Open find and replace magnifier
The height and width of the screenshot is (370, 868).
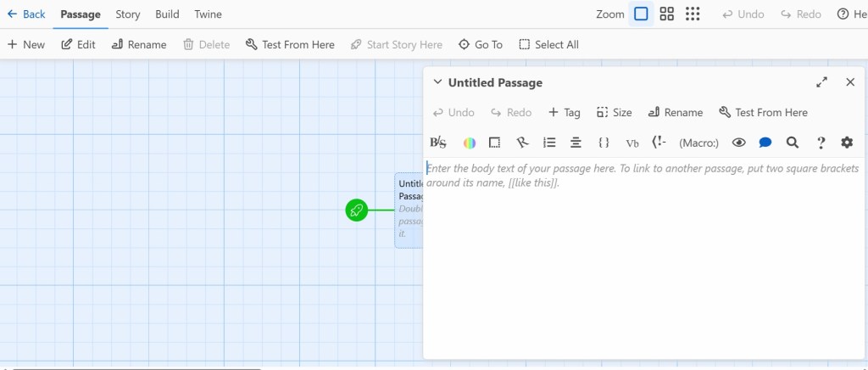[793, 143]
